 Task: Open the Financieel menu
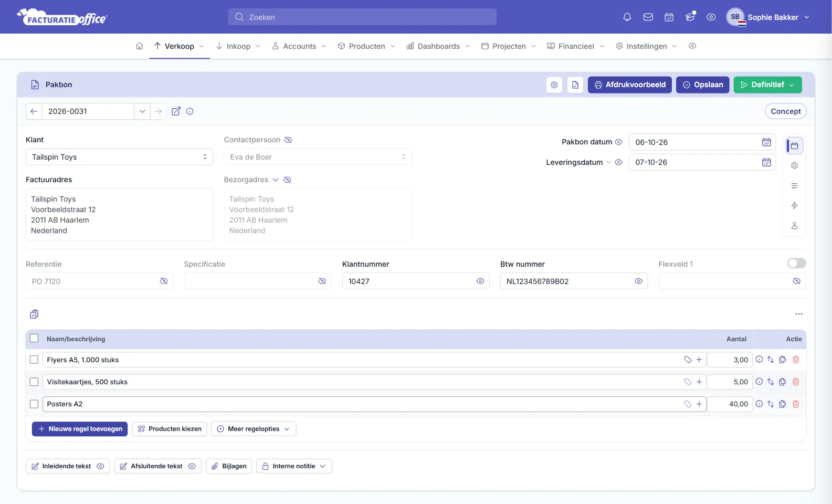[576, 46]
